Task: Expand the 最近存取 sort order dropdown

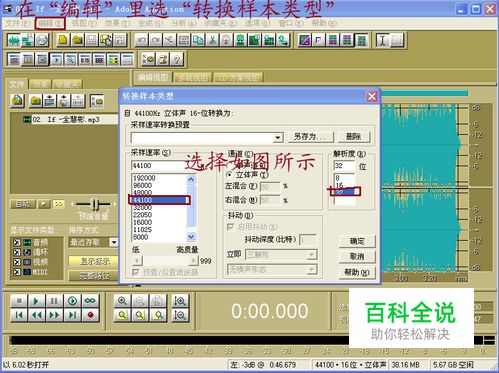Action: [114, 242]
